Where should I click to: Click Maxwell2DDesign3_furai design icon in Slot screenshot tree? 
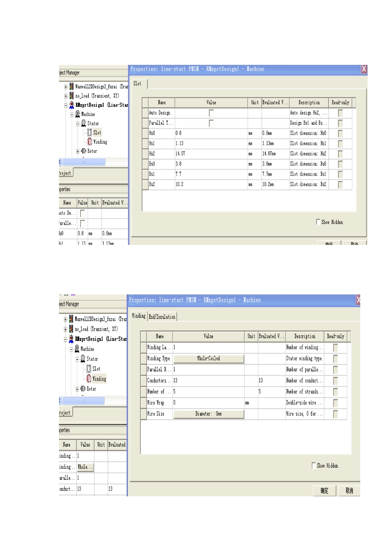71,86
